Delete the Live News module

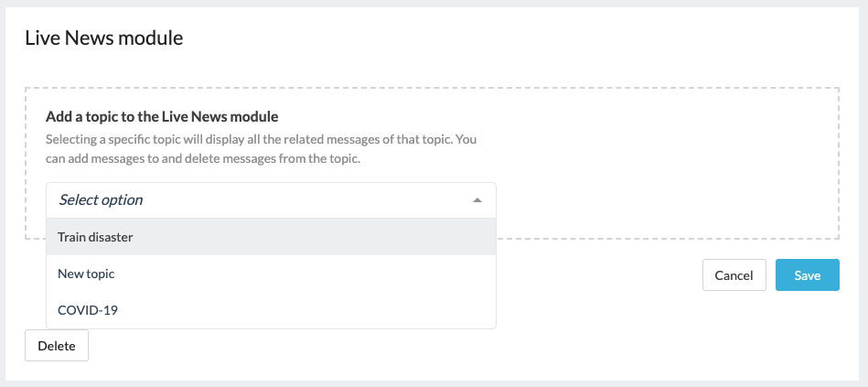(x=57, y=346)
